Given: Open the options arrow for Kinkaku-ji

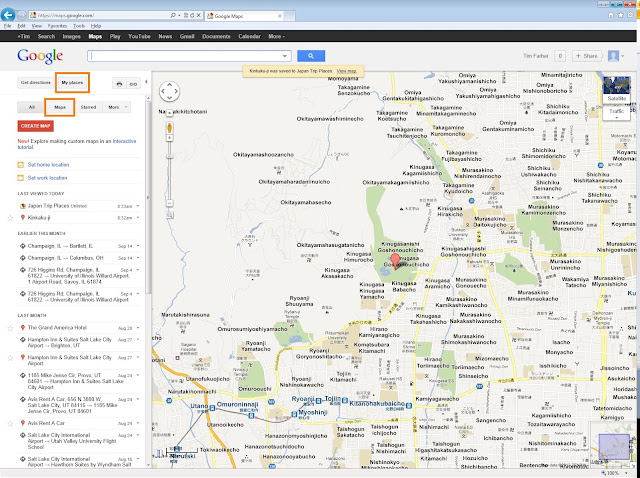Looking at the screenshot, I should pos(138,218).
